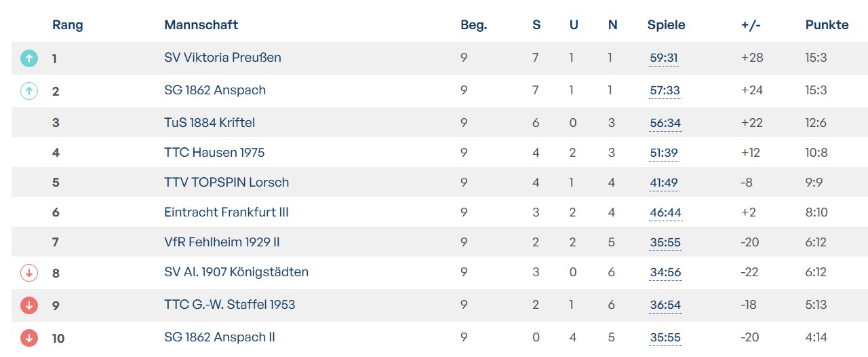868x357 pixels.
Task: Select TuS 1884 Kriftel team name
Action: 210,123
